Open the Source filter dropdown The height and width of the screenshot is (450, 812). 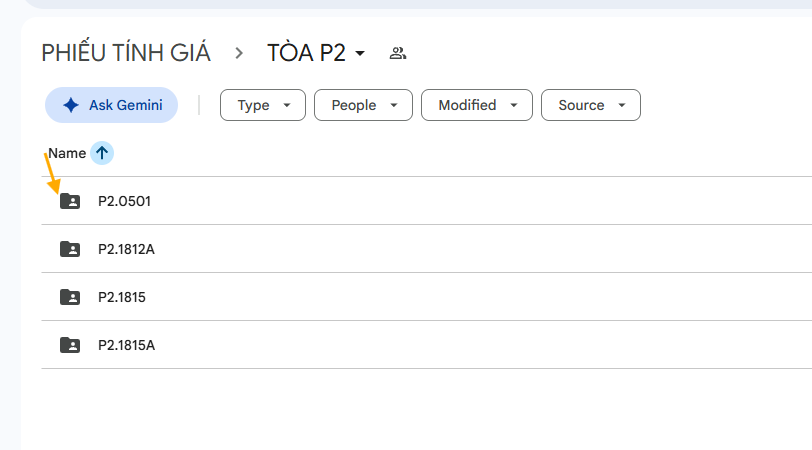590,105
